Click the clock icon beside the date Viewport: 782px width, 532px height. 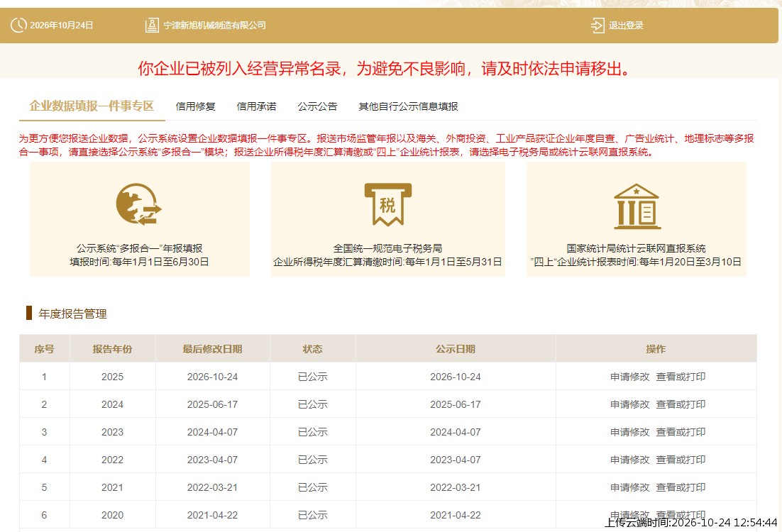click(18, 25)
